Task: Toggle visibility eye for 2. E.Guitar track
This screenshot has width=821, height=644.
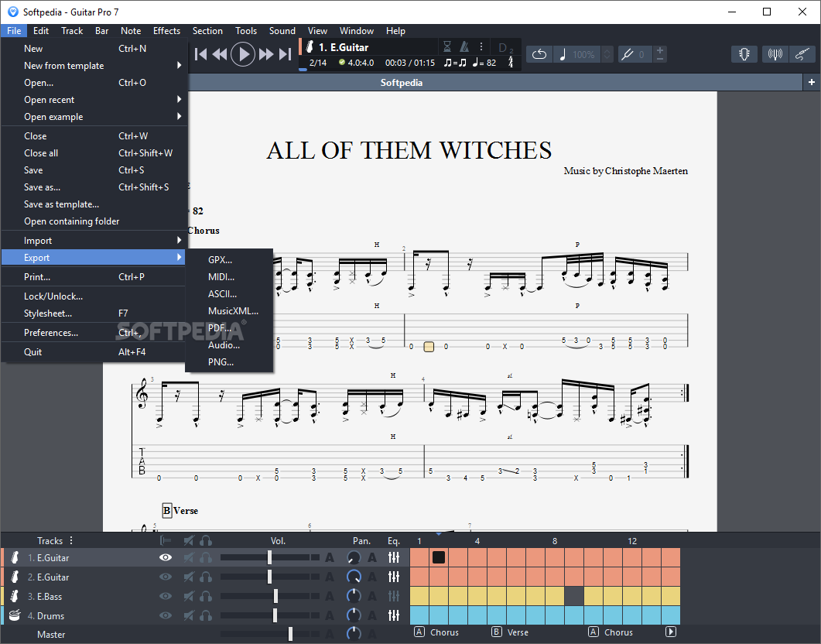Action: (x=166, y=577)
